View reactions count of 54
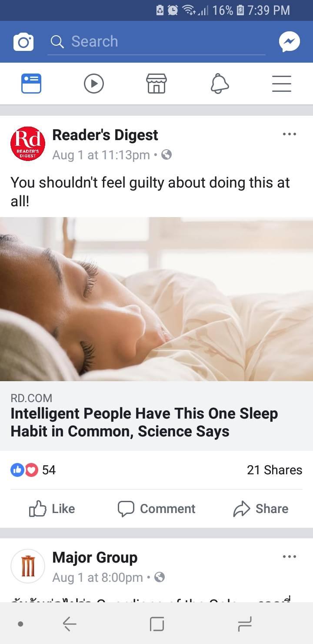 tap(33, 470)
